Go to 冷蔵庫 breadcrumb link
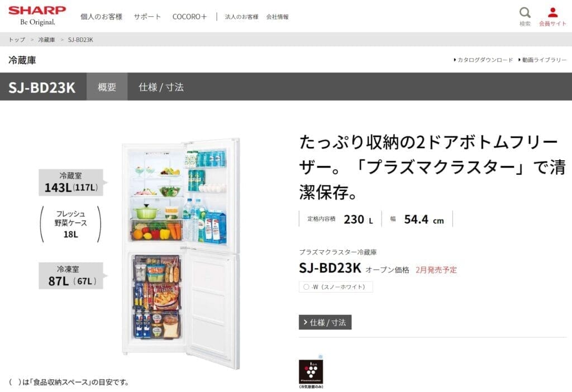The image size is (572, 392). (x=46, y=40)
